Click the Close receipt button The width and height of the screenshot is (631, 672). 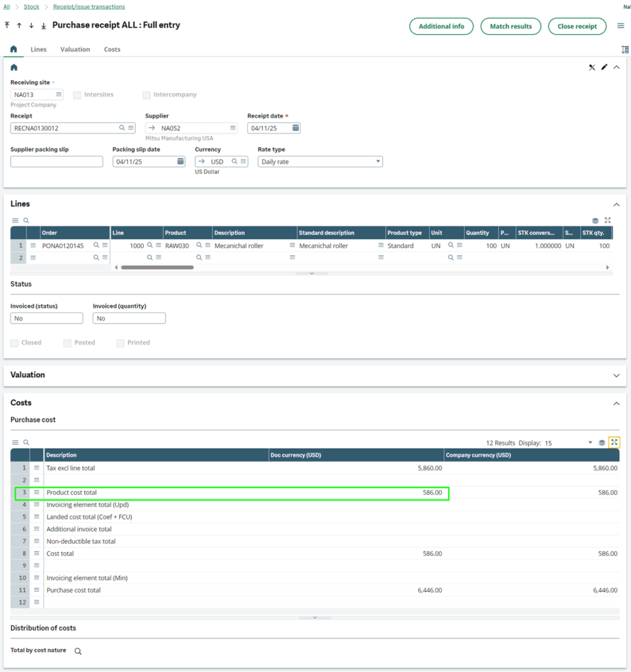point(577,26)
